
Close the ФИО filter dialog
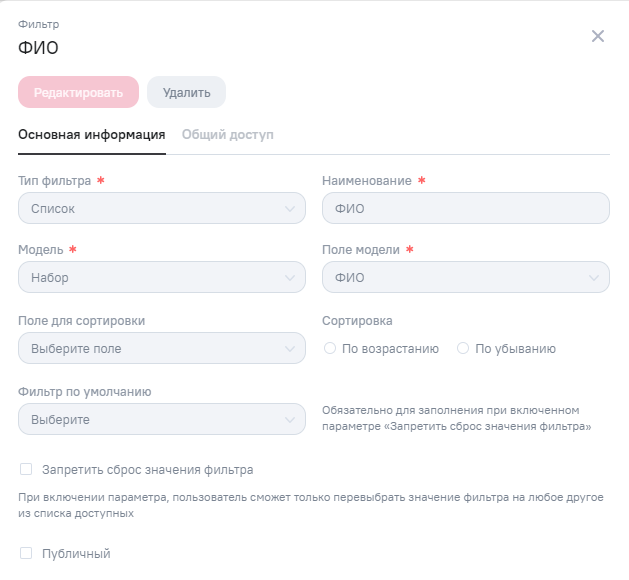point(598,36)
